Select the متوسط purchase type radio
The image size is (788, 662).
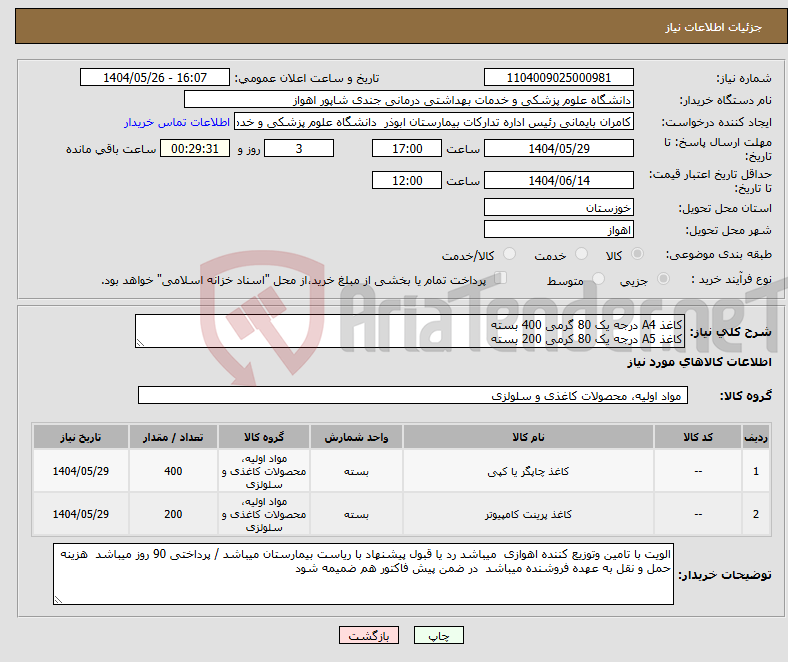tap(599, 278)
